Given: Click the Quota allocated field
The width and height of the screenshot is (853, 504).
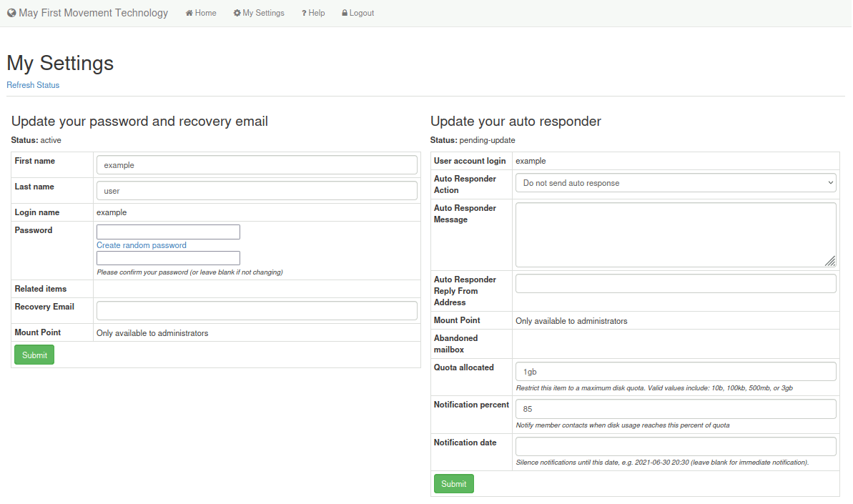Looking at the screenshot, I should [x=676, y=371].
